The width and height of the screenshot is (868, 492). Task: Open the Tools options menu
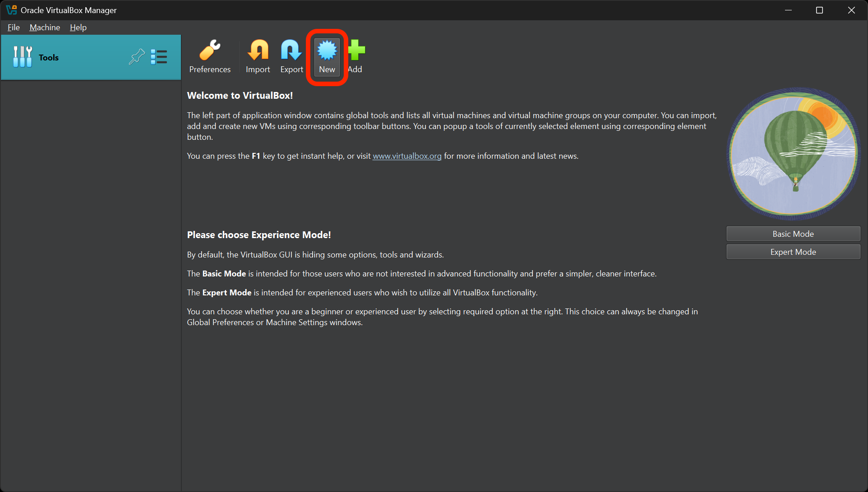coord(159,57)
